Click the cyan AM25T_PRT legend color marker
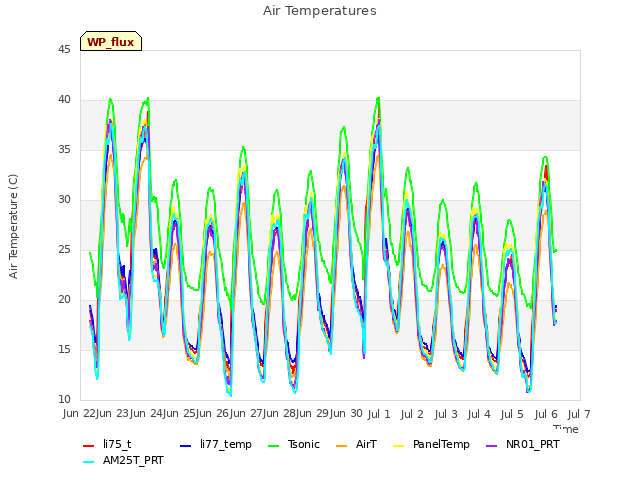This screenshot has height=480, width=640. 88,462
